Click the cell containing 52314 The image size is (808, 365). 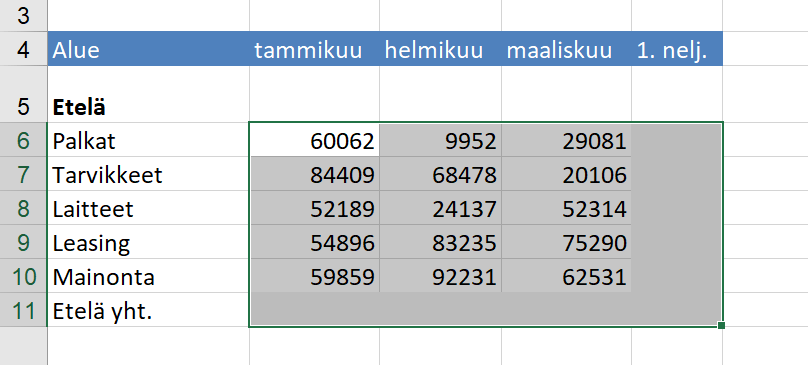coord(566,208)
